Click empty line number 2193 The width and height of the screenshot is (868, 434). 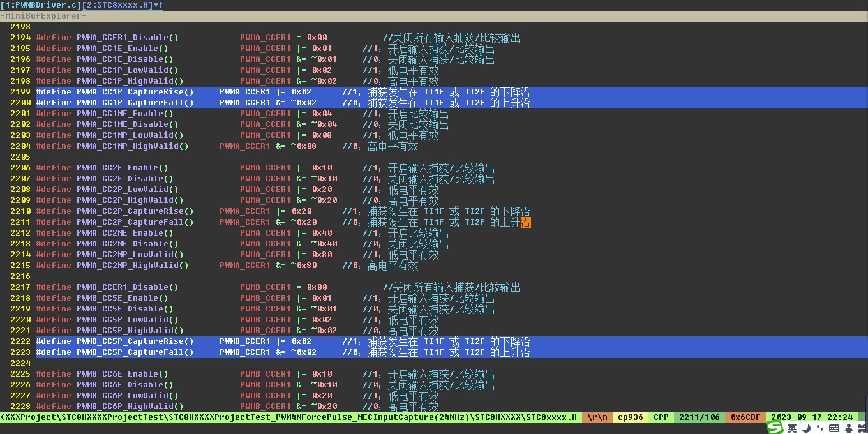(x=20, y=27)
